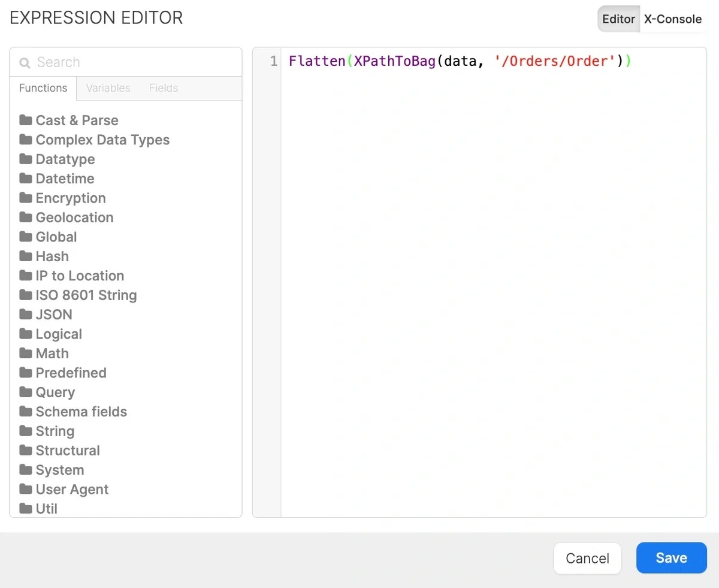Image resolution: width=719 pixels, height=588 pixels.
Task: Select the ISO 8601 String category label
Action: point(86,295)
